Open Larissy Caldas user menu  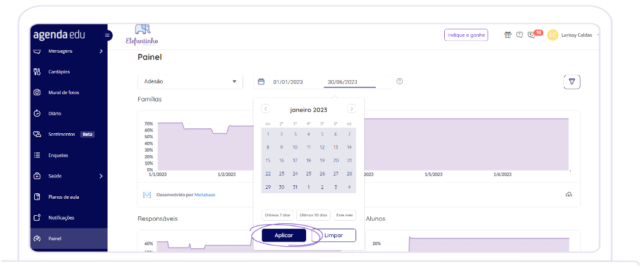[x=574, y=35]
